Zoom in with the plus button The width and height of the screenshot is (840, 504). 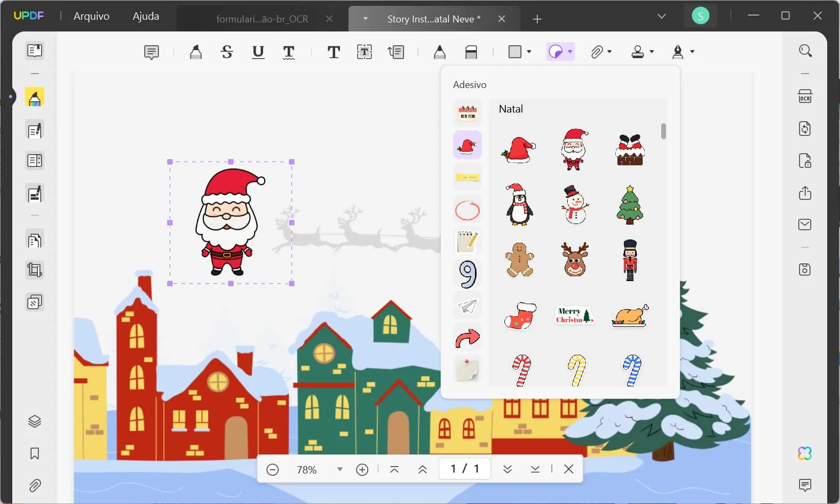(x=362, y=469)
